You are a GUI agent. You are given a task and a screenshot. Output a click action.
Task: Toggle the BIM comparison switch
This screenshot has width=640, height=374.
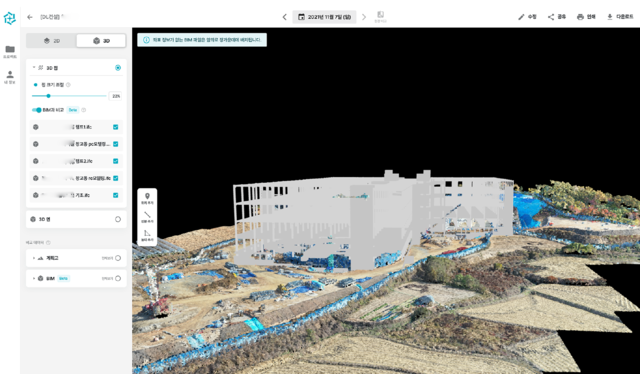click(x=37, y=110)
